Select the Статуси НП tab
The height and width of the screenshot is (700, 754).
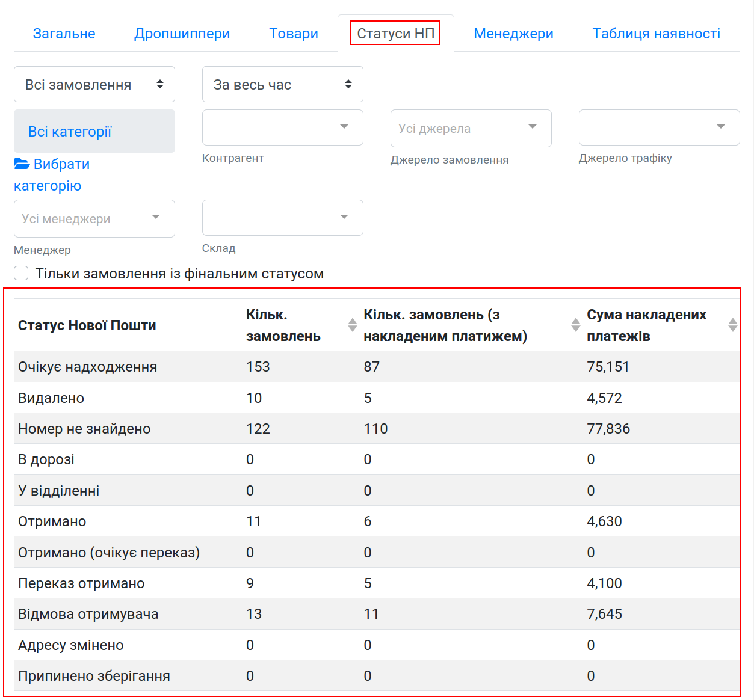(395, 34)
